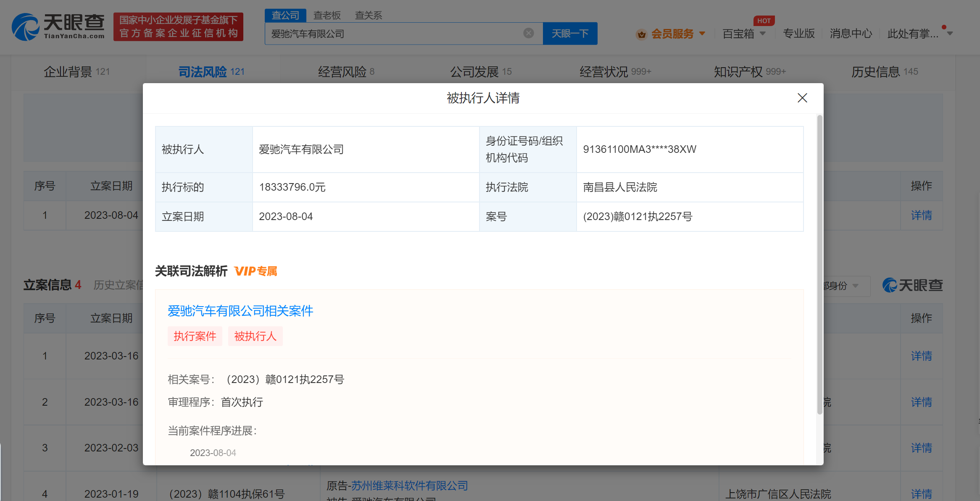Click the 此处有掌... user name
The height and width of the screenshot is (501, 980).
[x=913, y=34]
